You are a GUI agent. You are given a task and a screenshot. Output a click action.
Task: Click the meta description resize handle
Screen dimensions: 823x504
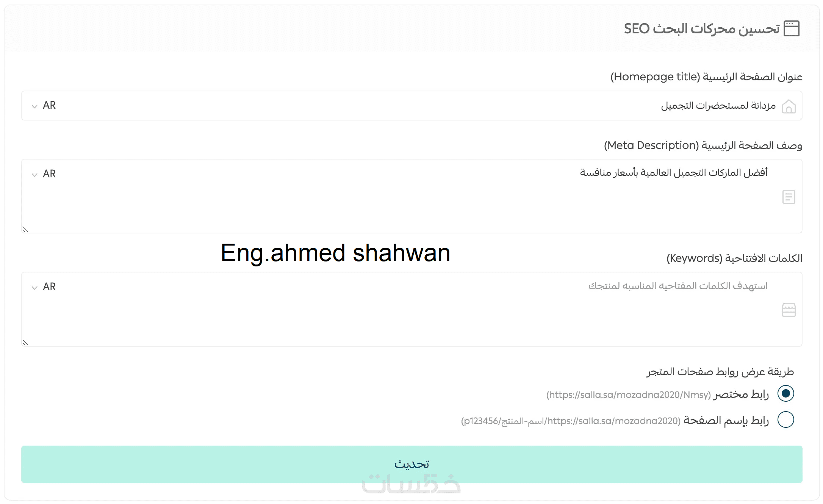25,229
